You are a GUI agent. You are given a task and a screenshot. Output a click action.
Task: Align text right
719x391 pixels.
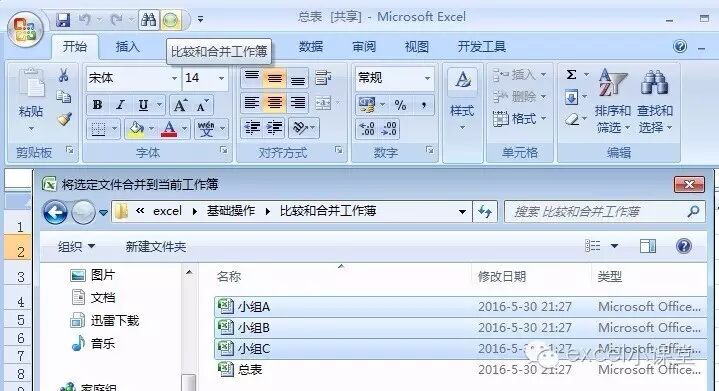click(x=298, y=103)
